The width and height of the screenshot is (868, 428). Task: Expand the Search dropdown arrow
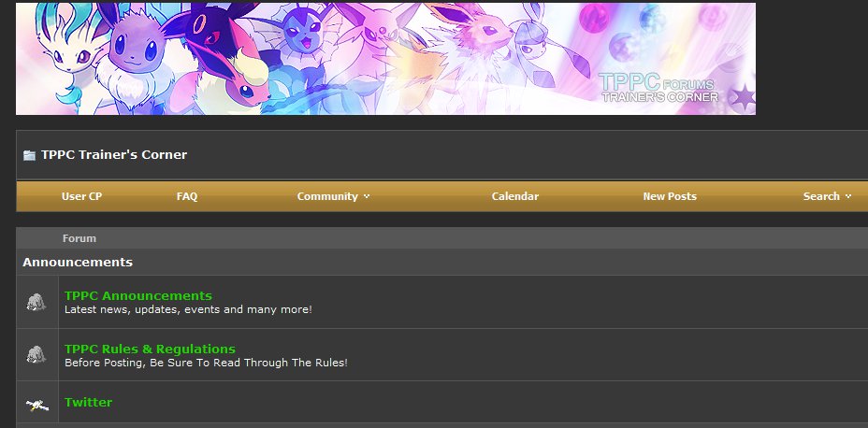coord(848,196)
